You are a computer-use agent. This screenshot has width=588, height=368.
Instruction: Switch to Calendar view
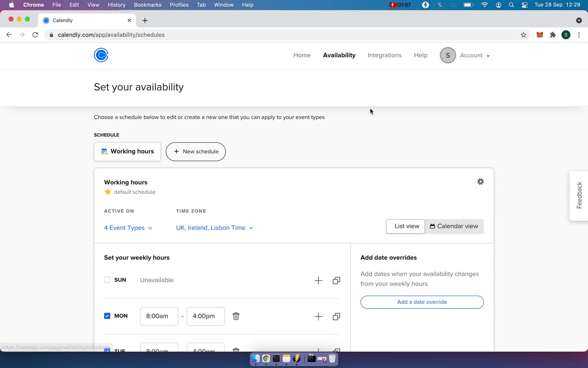tap(454, 226)
